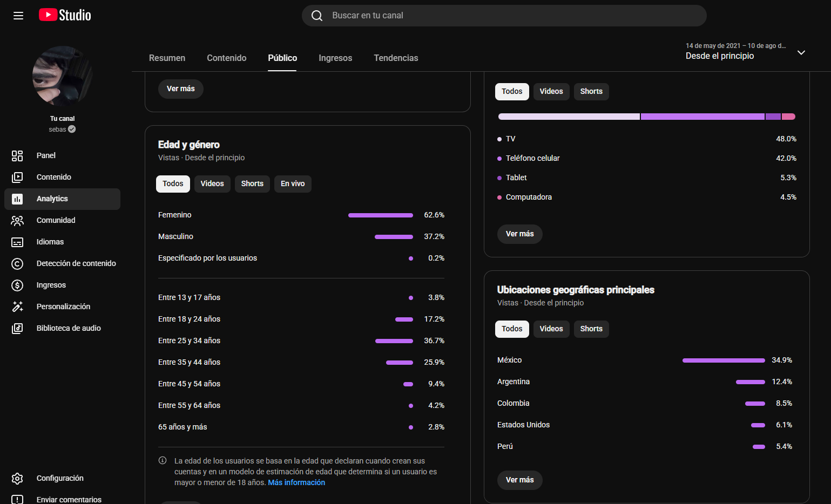Click the 'Entre 25 y 34 años' row label

click(x=189, y=340)
